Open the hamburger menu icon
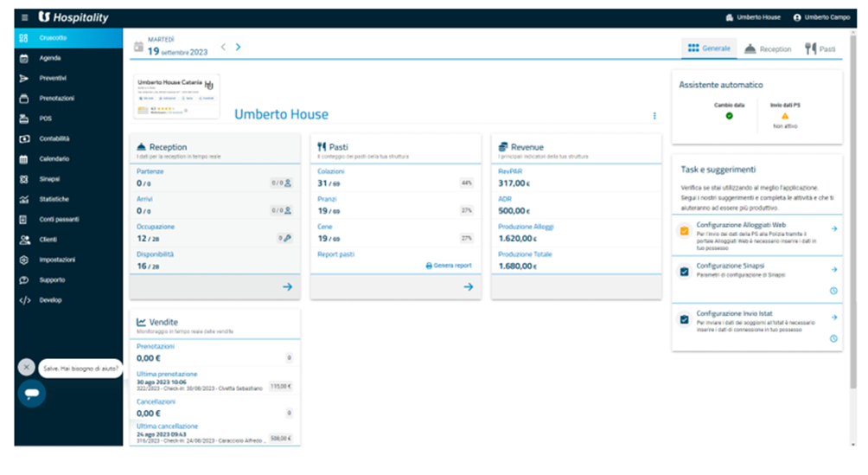868x475 pixels. (24, 17)
